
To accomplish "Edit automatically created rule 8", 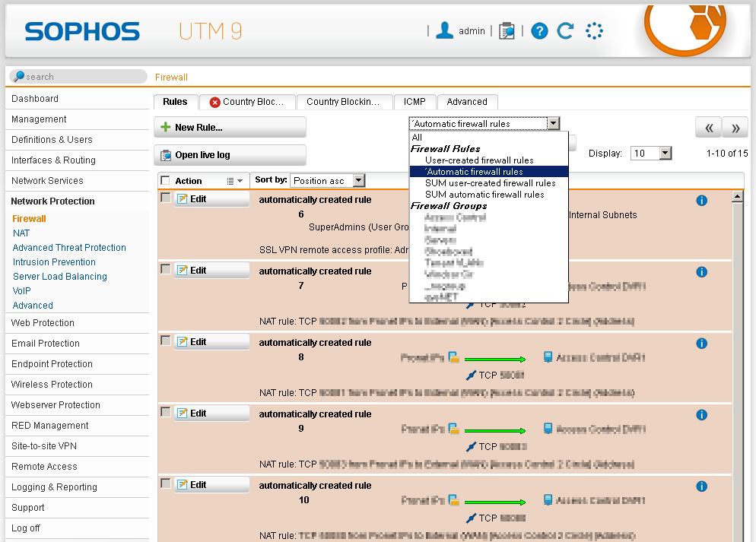I will click(211, 342).
